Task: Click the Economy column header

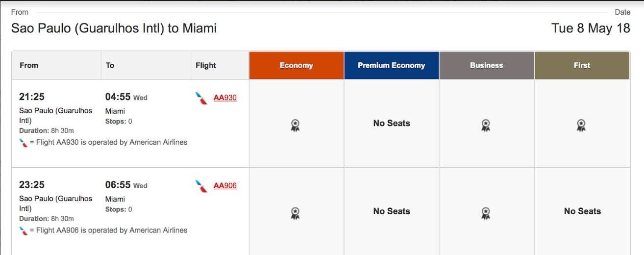Action: pos(297,65)
